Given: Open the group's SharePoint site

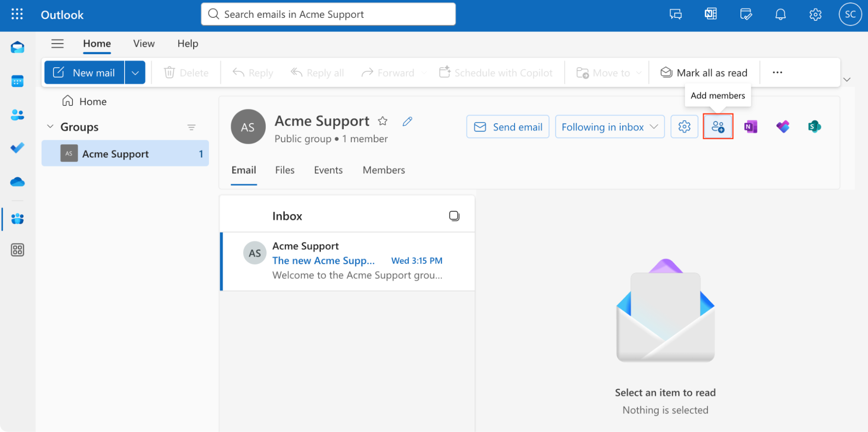Looking at the screenshot, I should pos(815,127).
